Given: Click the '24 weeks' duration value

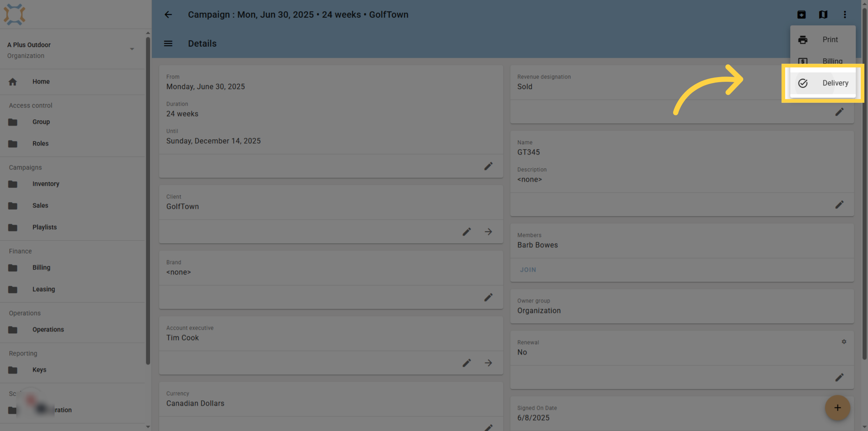Looking at the screenshot, I should [182, 114].
